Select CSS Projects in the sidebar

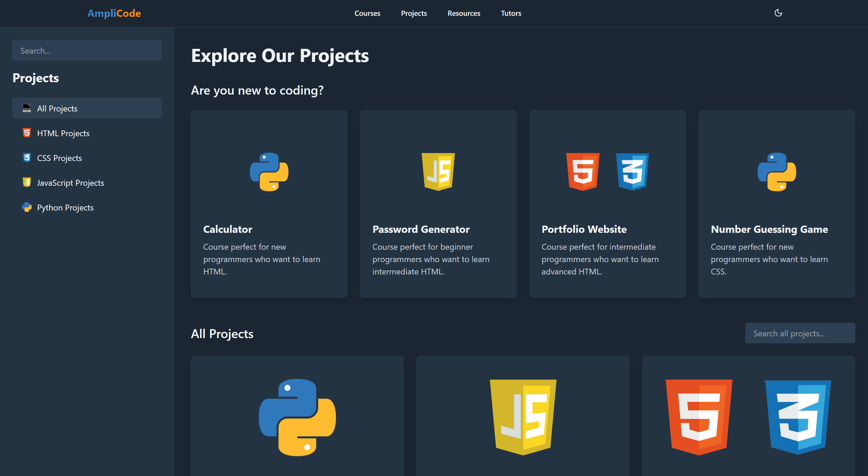[87, 158]
